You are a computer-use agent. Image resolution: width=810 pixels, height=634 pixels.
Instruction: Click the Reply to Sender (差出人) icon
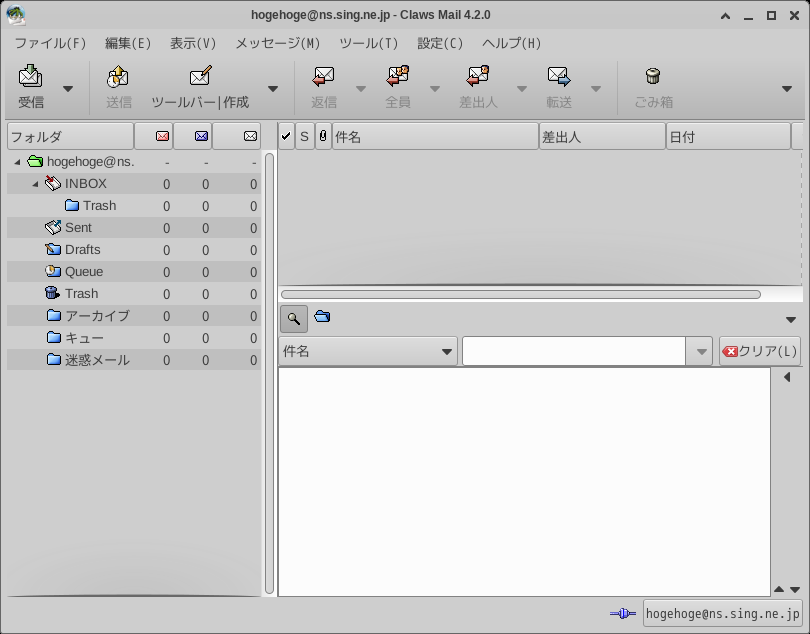(x=478, y=76)
